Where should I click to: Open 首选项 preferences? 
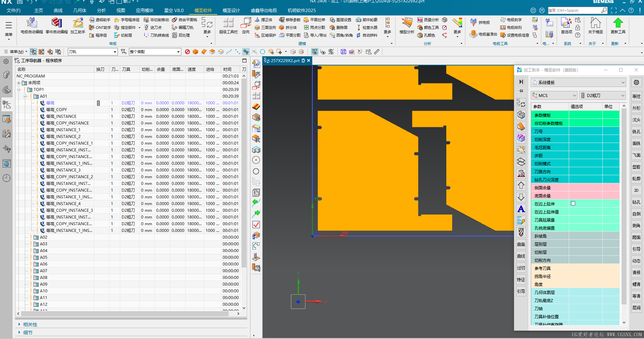[566, 26]
